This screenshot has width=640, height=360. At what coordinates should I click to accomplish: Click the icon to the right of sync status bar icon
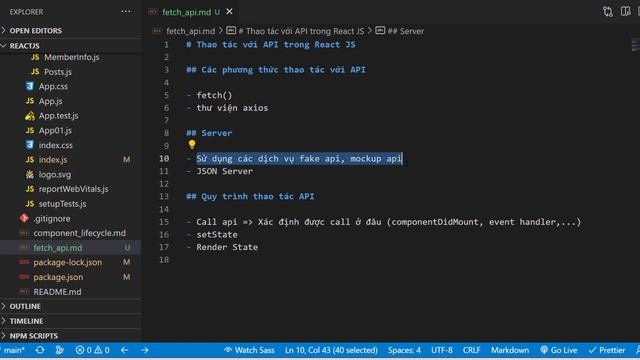[x=60, y=350]
